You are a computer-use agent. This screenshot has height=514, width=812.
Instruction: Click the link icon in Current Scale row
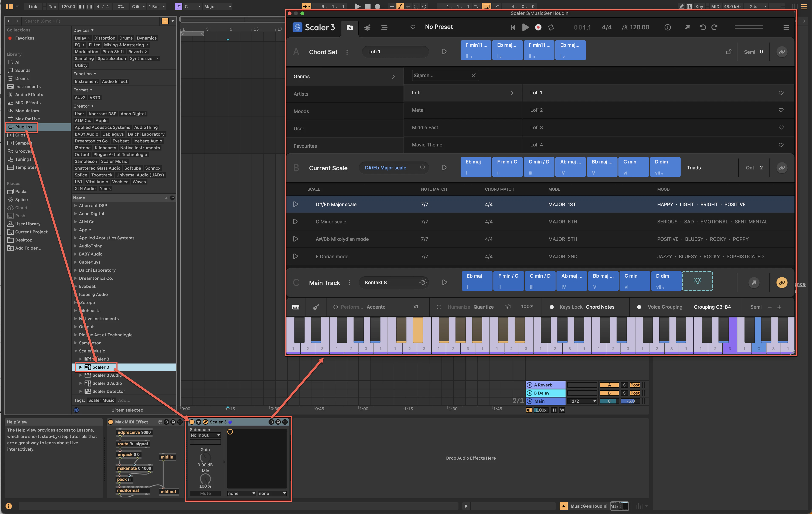point(782,168)
